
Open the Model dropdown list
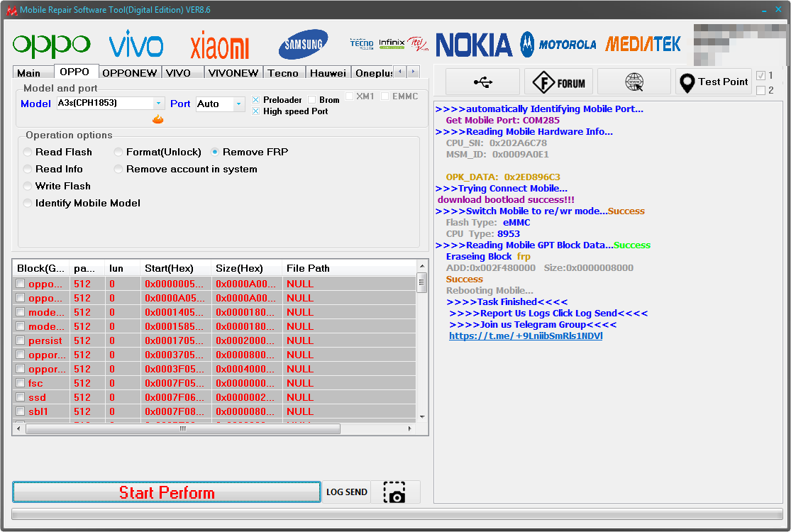click(x=158, y=104)
